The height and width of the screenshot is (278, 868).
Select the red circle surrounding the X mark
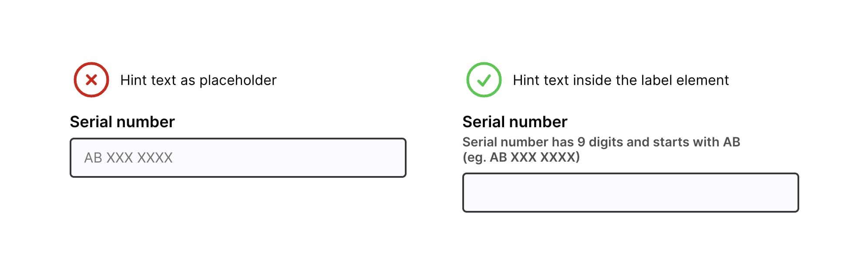click(91, 65)
